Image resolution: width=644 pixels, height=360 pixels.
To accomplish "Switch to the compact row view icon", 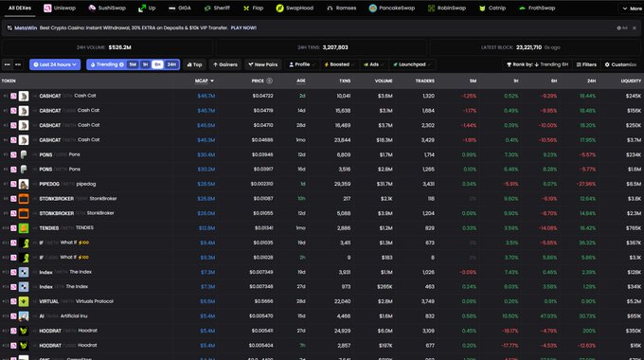I will pos(8,64).
